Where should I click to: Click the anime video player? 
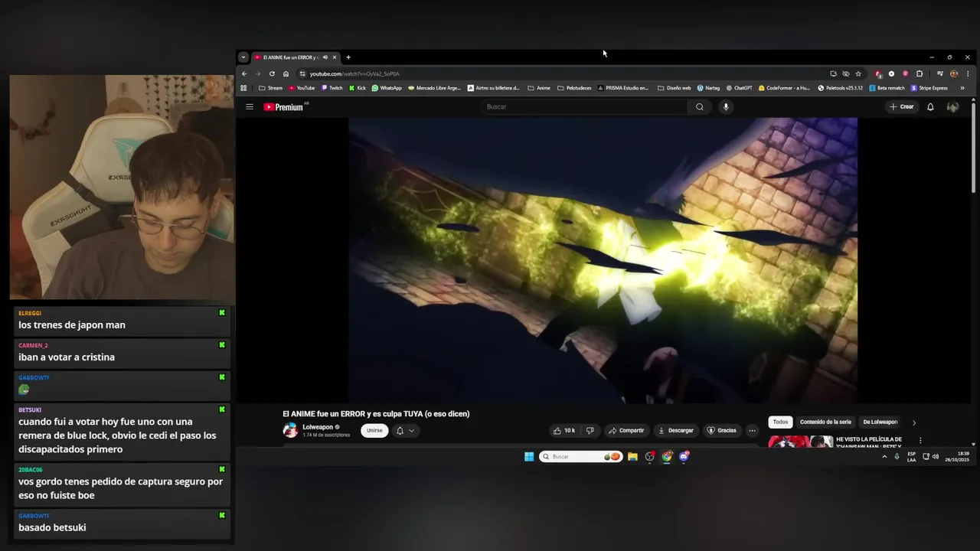click(603, 260)
